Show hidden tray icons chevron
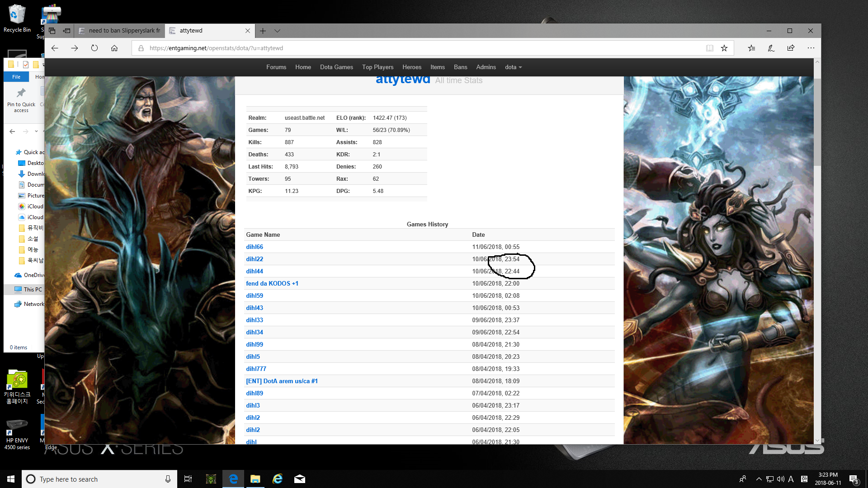This screenshot has height=488, width=868. click(759, 479)
